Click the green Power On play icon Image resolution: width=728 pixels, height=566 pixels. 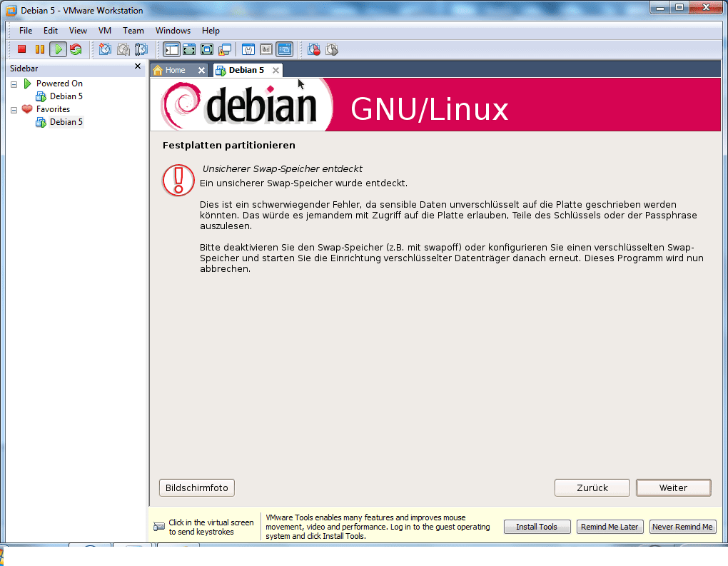(58, 49)
